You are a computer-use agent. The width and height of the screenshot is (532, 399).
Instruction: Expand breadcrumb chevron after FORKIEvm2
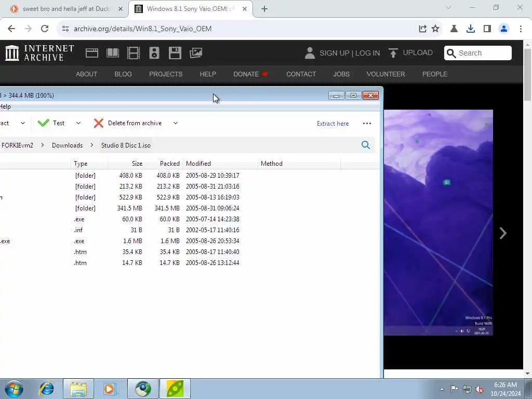pyautogui.click(x=43, y=145)
